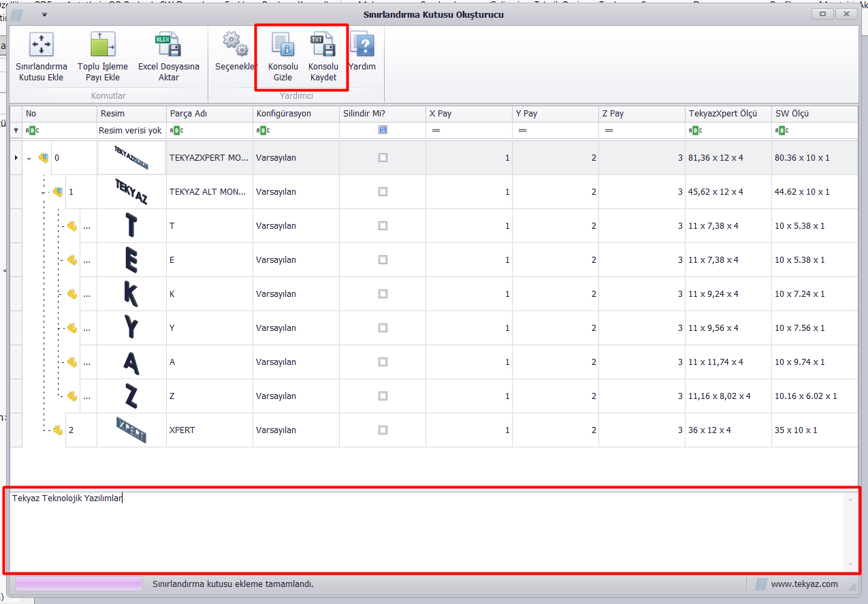Sort by Parça Adı column header

[210, 114]
